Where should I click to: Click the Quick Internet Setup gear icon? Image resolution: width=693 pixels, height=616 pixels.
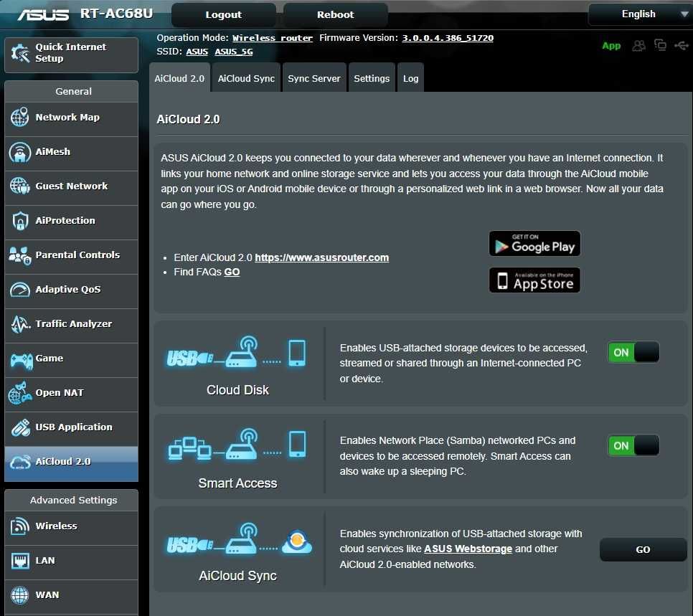coord(20,53)
